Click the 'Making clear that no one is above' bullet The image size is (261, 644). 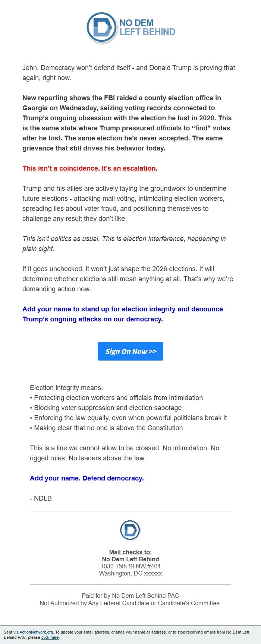[x=106, y=428]
